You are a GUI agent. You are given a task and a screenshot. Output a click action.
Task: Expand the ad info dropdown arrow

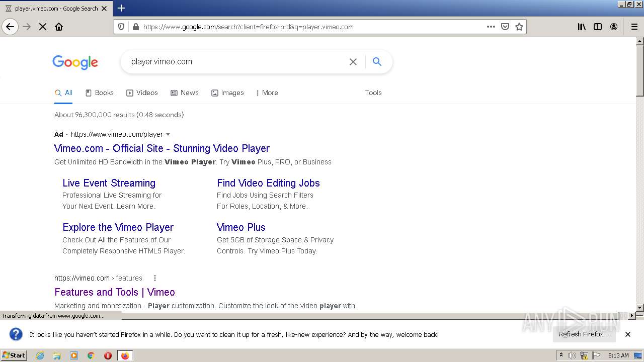168,134
